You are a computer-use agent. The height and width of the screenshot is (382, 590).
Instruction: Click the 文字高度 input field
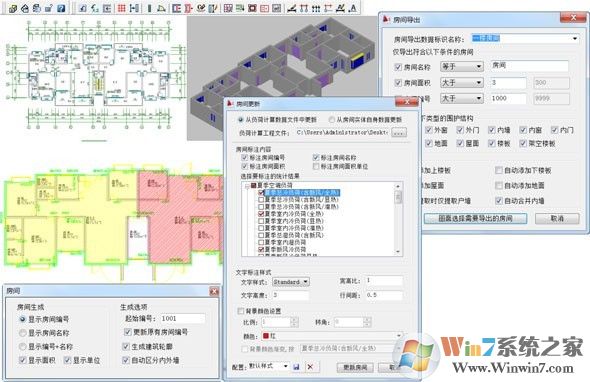tap(290, 295)
